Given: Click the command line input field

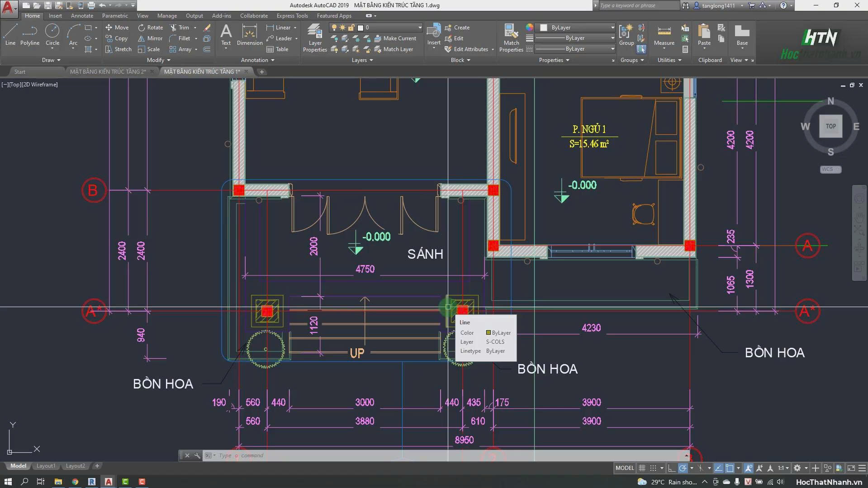Looking at the screenshot, I should [448, 455].
